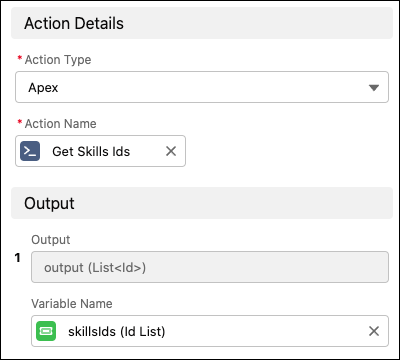Click the Apex value in Action Type
Screen dimensions: 400x360
click(43, 88)
